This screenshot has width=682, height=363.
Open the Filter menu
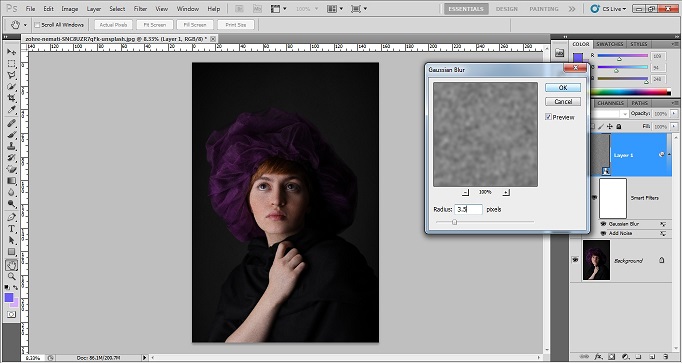tap(140, 9)
